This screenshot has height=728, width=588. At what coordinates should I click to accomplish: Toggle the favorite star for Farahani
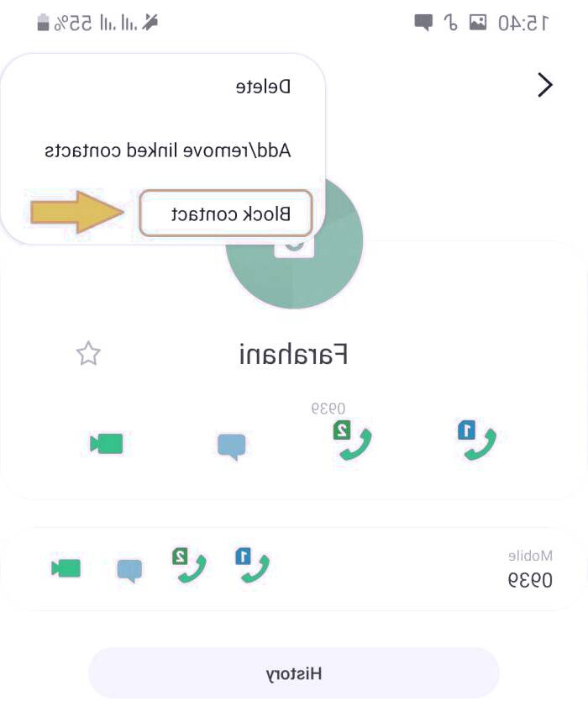pos(88,354)
